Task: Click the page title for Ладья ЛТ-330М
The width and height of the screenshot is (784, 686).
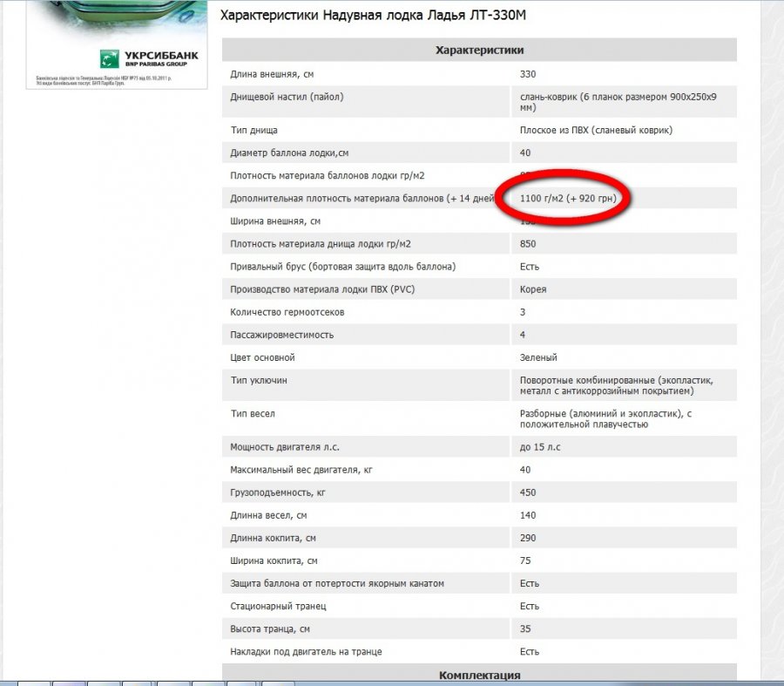Action: (x=373, y=16)
